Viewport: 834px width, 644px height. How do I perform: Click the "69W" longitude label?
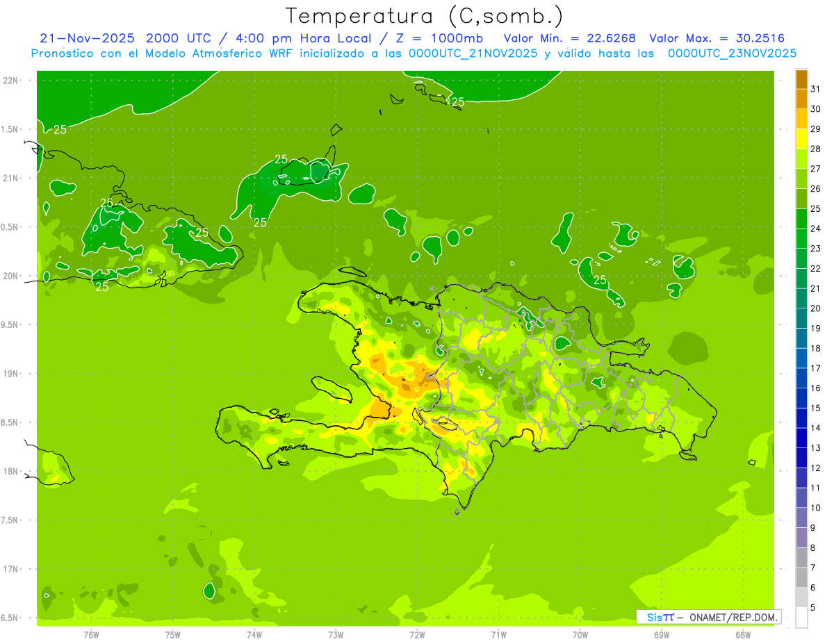pos(662,635)
